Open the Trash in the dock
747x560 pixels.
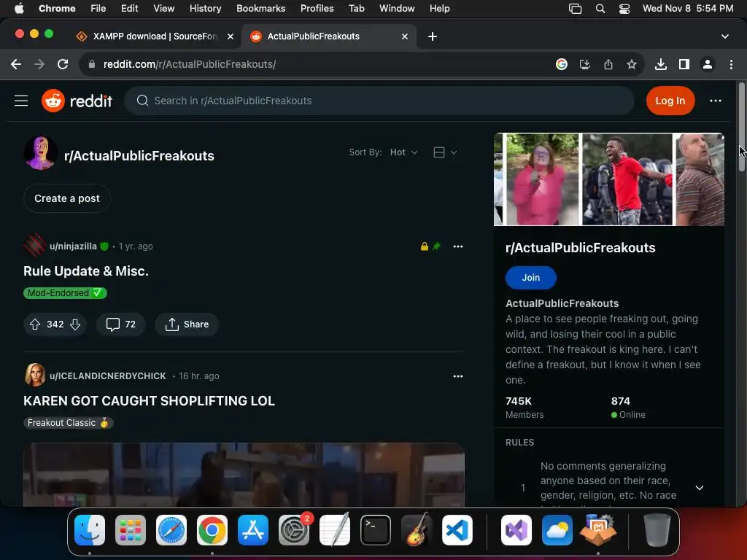pyautogui.click(x=657, y=530)
